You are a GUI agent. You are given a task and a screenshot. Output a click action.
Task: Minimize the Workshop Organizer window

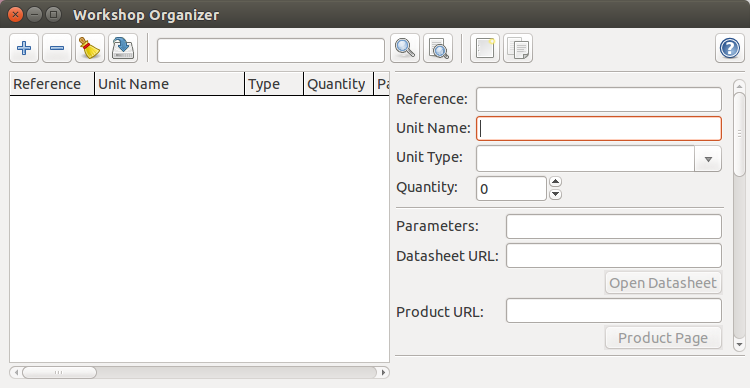coord(34,14)
